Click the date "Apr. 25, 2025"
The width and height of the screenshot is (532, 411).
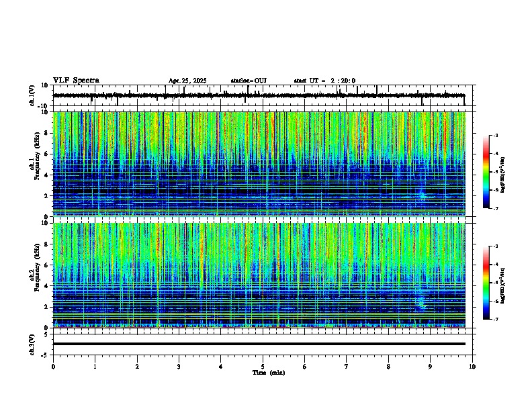pos(187,81)
